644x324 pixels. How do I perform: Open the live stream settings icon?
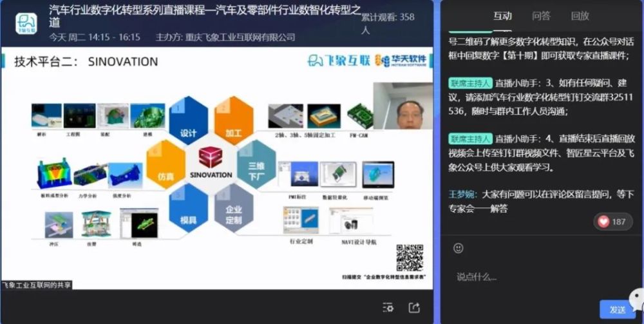click(x=388, y=307)
